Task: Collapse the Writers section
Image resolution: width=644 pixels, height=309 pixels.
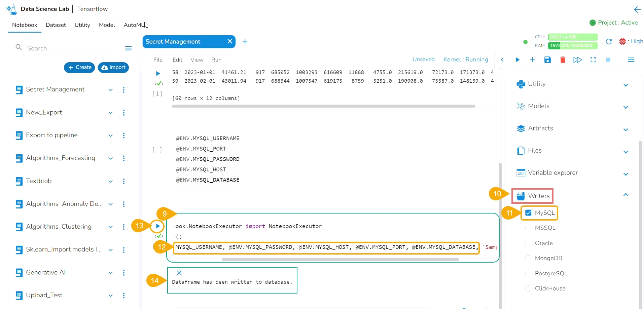Action: coord(626,195)
